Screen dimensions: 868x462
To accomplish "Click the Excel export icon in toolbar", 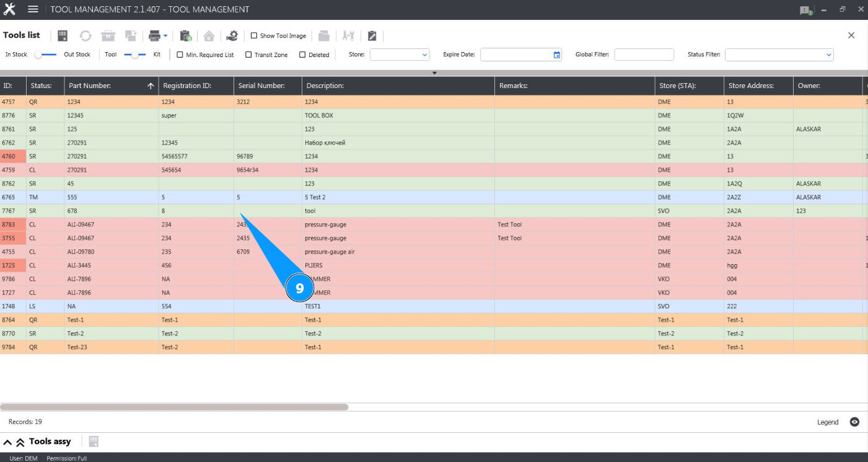I will pyautogui.click(x=63, y=35).
